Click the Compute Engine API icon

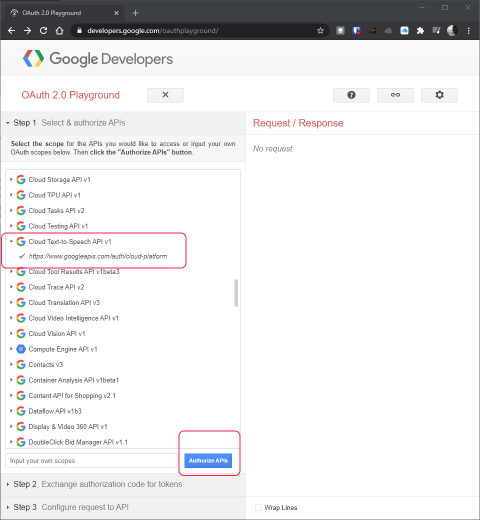(21, 349)
